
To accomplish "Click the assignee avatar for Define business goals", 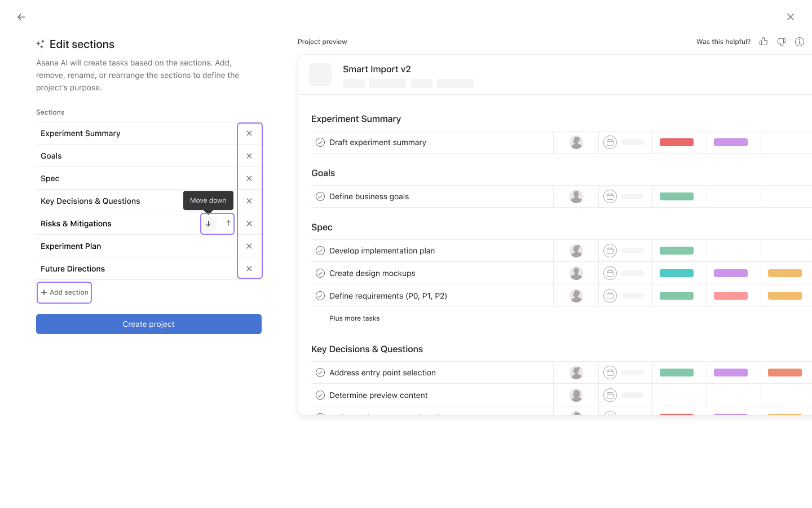I will (576, 196).
